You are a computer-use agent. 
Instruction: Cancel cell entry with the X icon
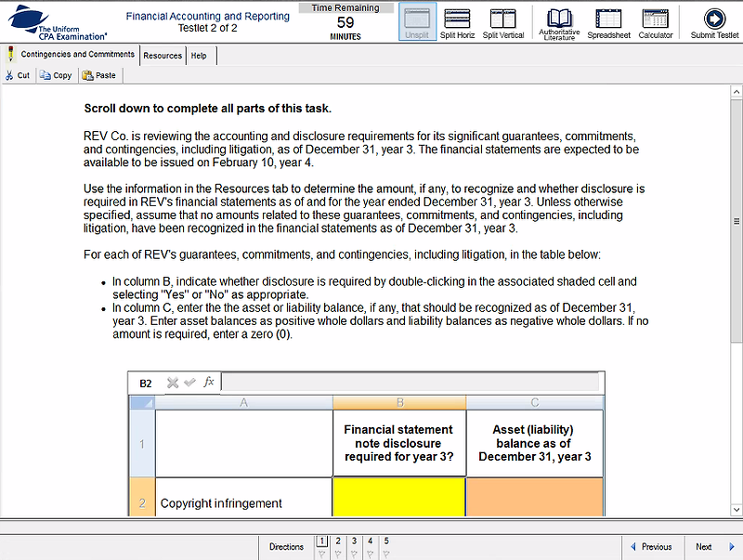click(171, 382)
